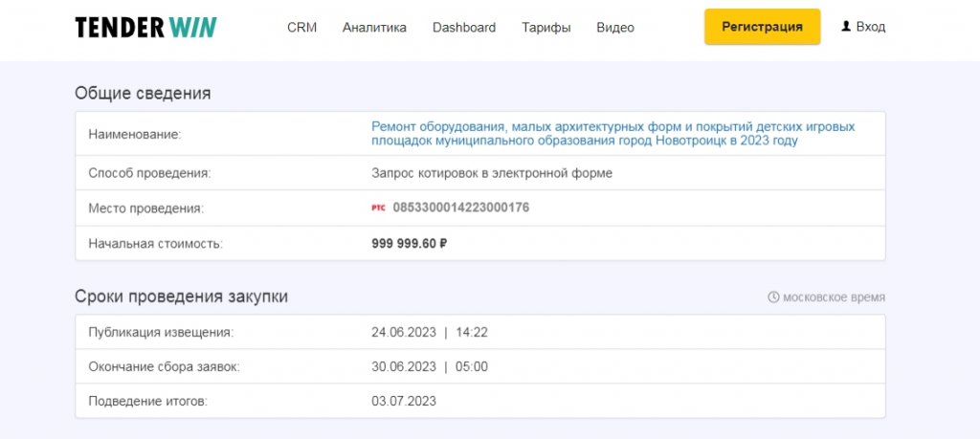Go to the Аналитика section
Screen dimensions: 980x439
374,28
